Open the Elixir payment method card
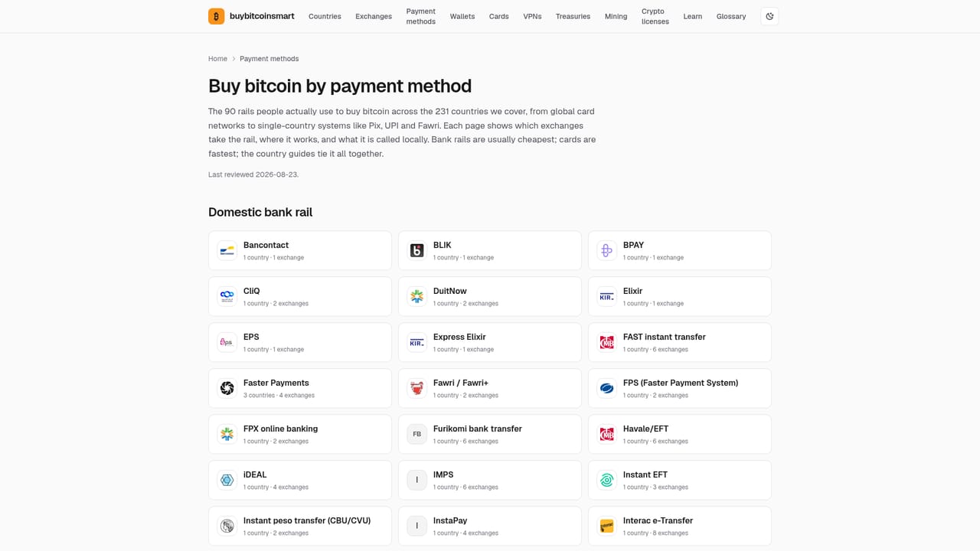Screen dimensions: 980x551 pyautogui.click(x=680, y=296)
